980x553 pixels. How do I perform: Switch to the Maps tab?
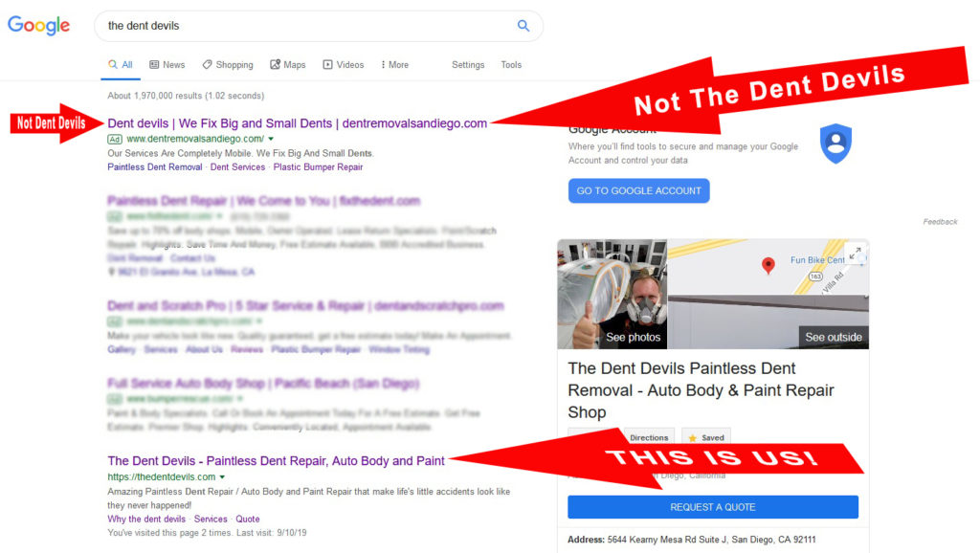click(x=287, y=65)
